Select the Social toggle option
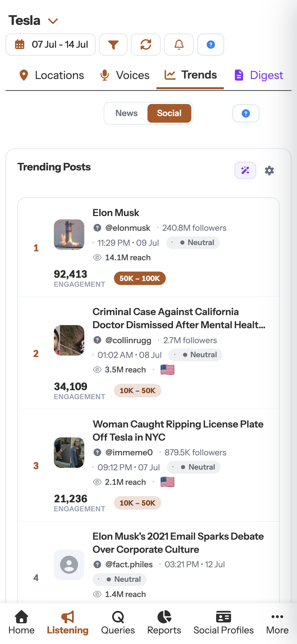Image resolution: width=297 pixels, height=644 pixels. (169, 113)
